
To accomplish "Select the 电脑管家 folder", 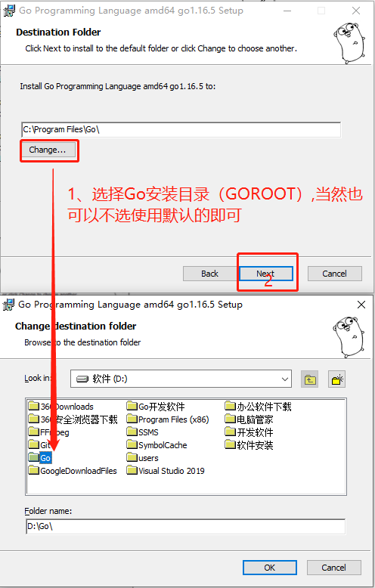I will pos(249,419).
